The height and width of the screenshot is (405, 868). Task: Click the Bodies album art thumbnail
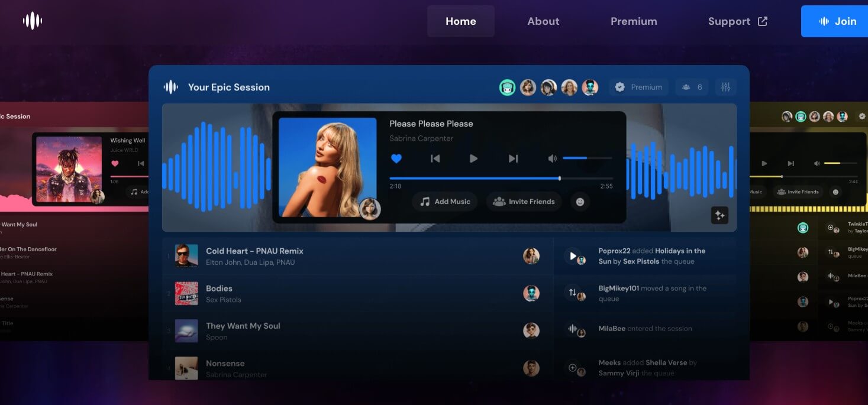tap(186, 294)
